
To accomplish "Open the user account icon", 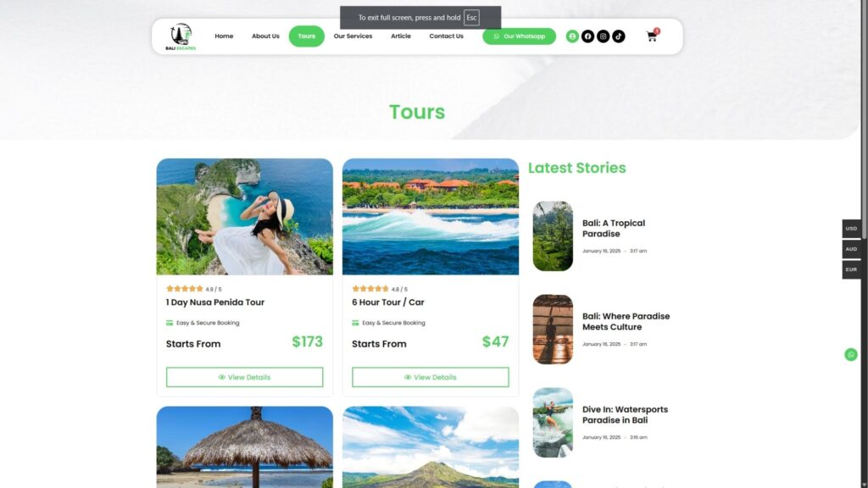I will click(x=572, y=36).
